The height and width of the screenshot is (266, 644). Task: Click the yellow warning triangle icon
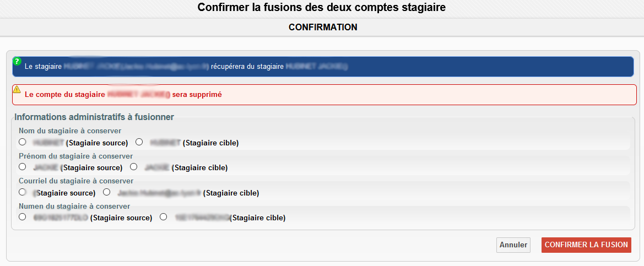[17, 89]
